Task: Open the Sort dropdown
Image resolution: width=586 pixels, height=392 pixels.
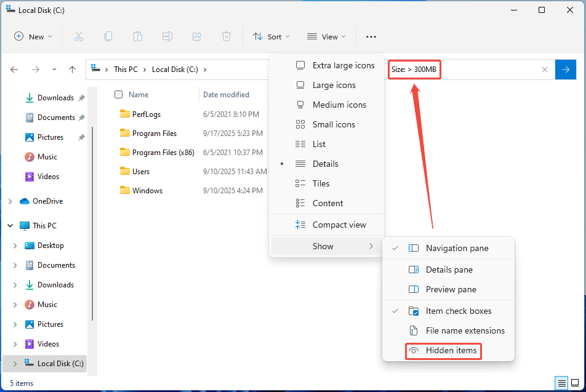Action: (271, 37)
